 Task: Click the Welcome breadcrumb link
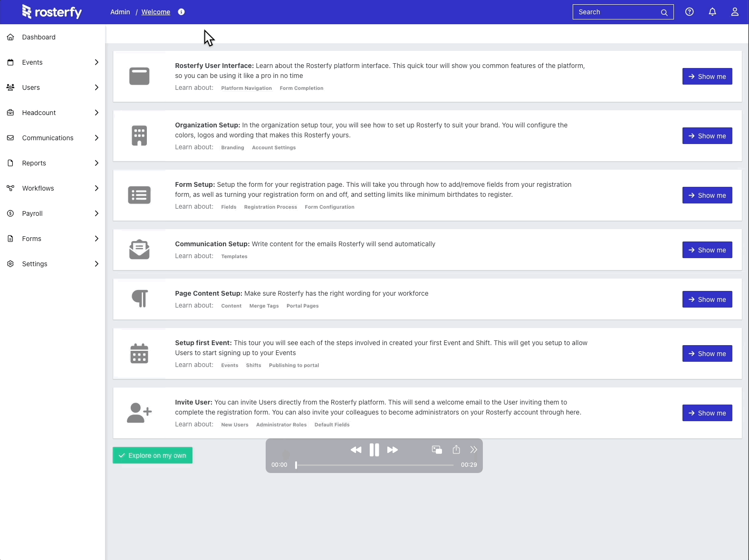(156, 12)
